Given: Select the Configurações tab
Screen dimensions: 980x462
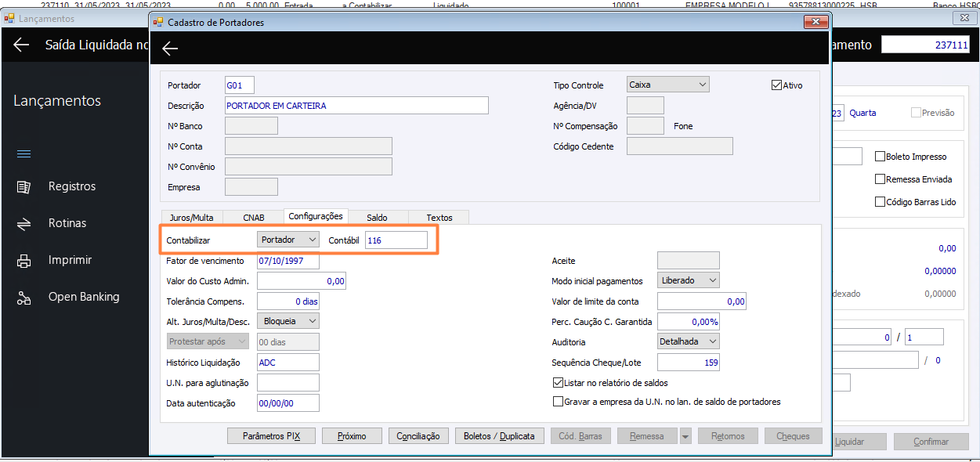Looking at the screenshot, I should point(315,216).
